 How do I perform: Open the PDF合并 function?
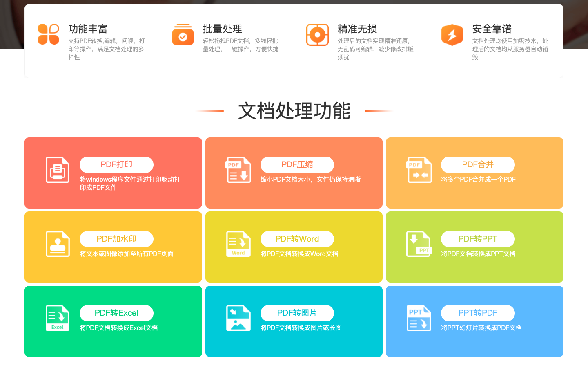click(478, 164)
